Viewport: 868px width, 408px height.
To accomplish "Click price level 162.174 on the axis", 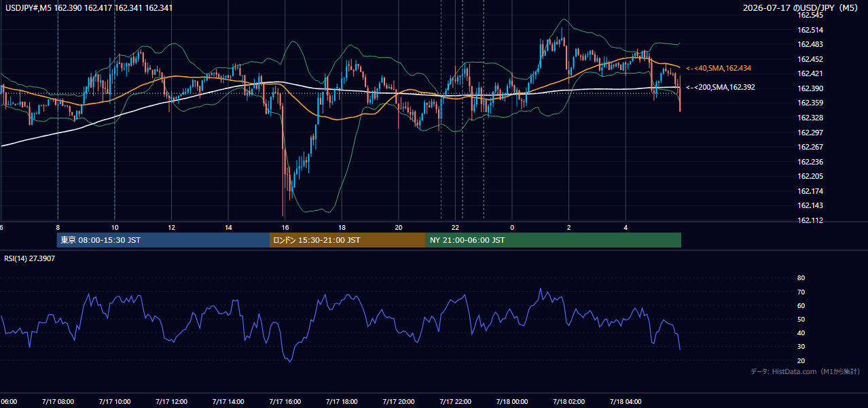I will tap(810, 191).
